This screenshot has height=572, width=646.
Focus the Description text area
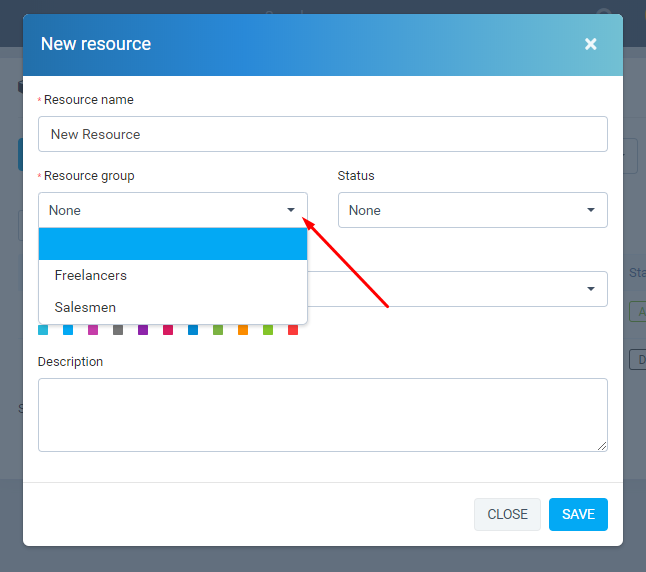point(322,414)
